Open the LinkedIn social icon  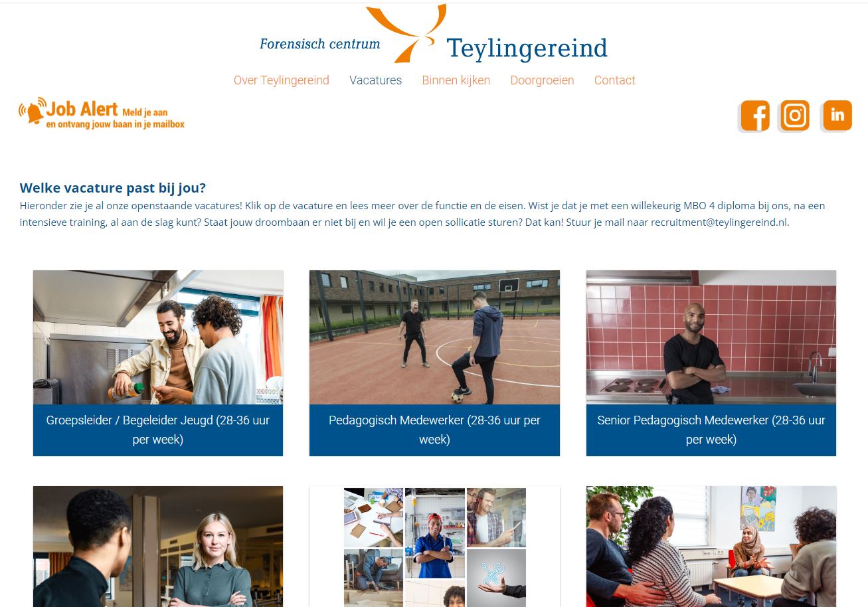837,116
